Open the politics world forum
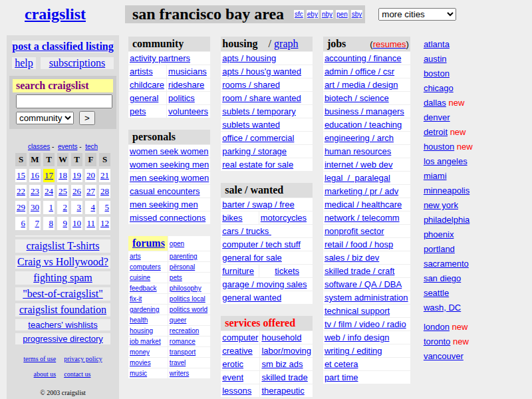This screenshot has width=532, height=399. pos(188,309)
